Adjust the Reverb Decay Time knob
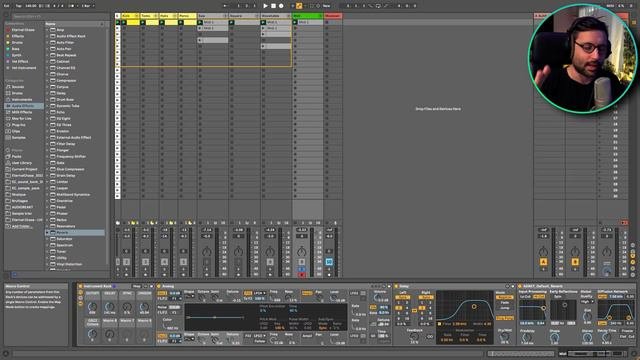Image resolution: width=640 pixels, height=360 pixels. pos(606,337)
